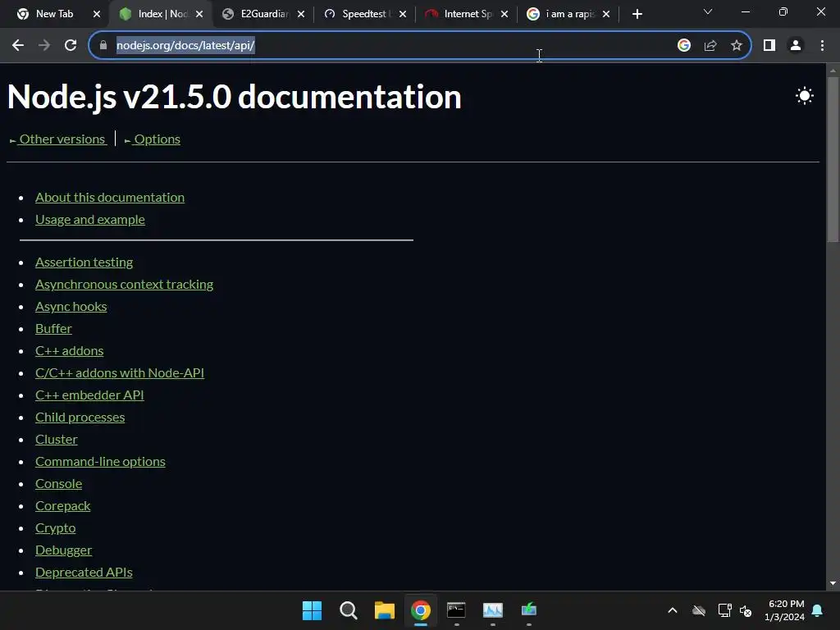Open About this documentation link
Screen dimensions: 840x630
110,197
